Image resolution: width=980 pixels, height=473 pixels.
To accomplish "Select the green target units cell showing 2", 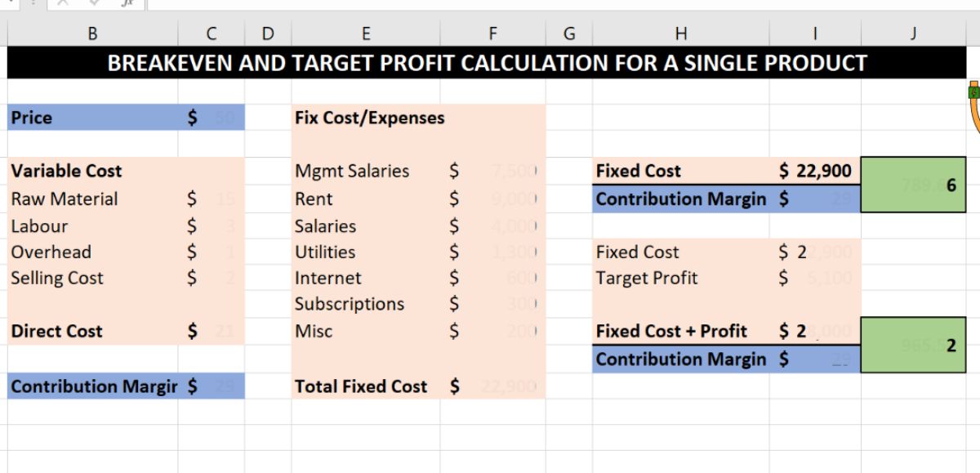I will 914,345.
